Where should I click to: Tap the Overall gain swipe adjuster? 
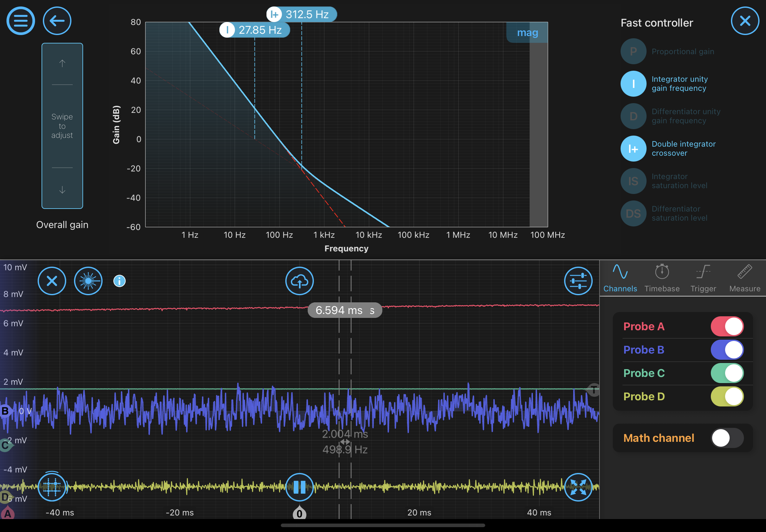[62, 126]
